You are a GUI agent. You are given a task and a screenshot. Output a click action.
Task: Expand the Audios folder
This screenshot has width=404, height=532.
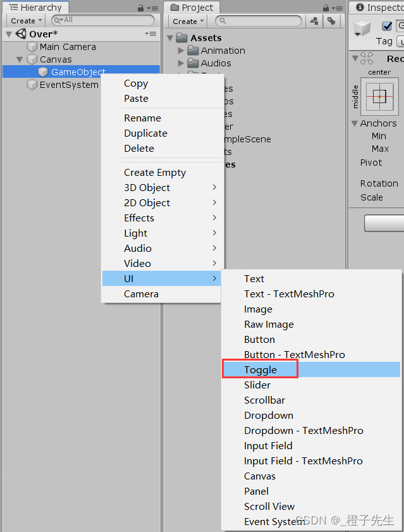pos(181,63)
